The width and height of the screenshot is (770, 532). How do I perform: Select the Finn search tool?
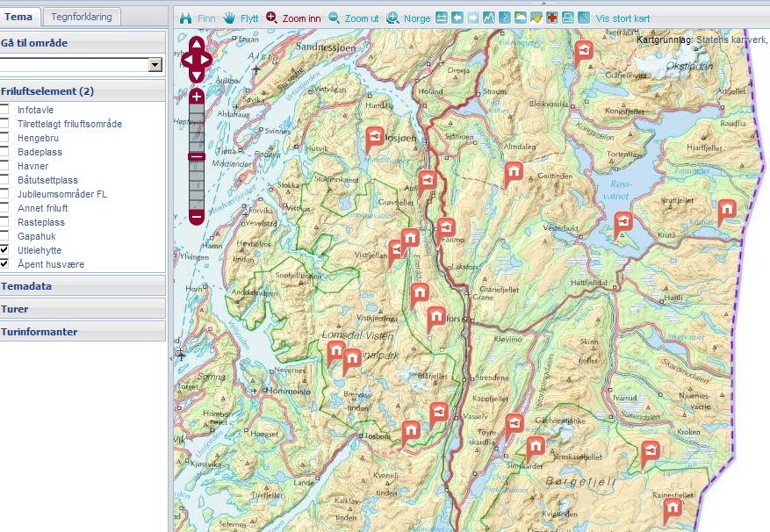point(198,18)
